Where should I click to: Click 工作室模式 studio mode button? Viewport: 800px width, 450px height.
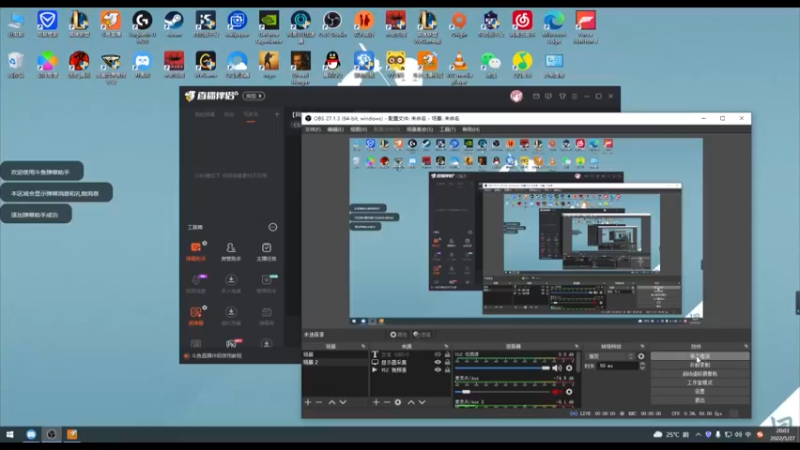(699, 382)
